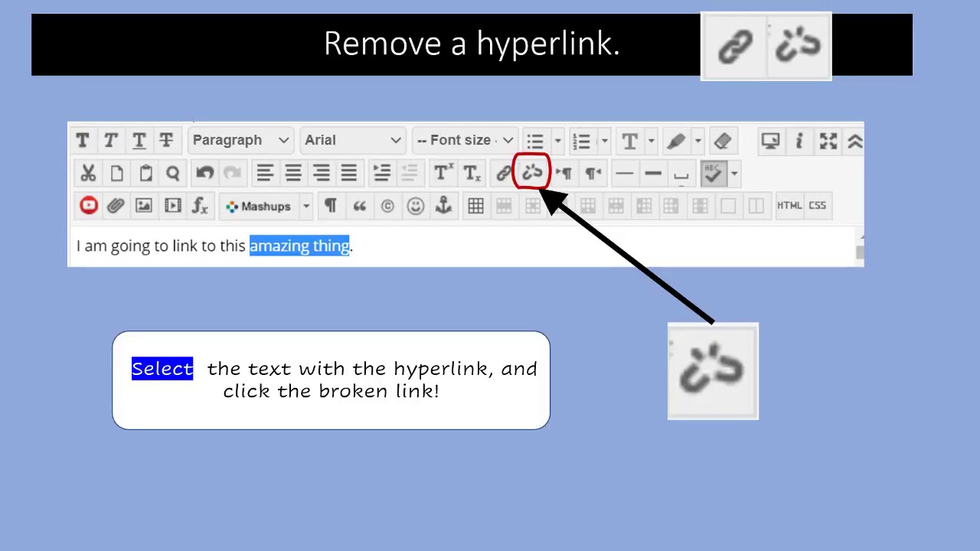The width and height of the screenshot is (980, 551).
Task: Open HTML code view
Action: coord(789,206)
